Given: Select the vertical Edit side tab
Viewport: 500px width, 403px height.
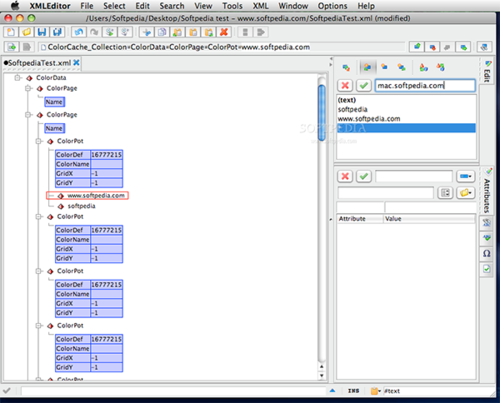Looking at the screenshot, I should (x=487, y=71).
